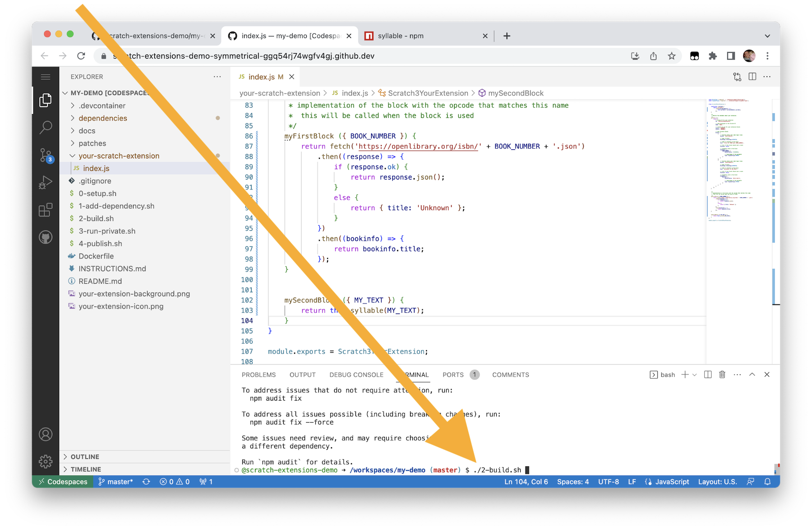This screenshot has height=530, width=812.
Task: Toggle the panel maximize chevron
Action: click(752, 374)
